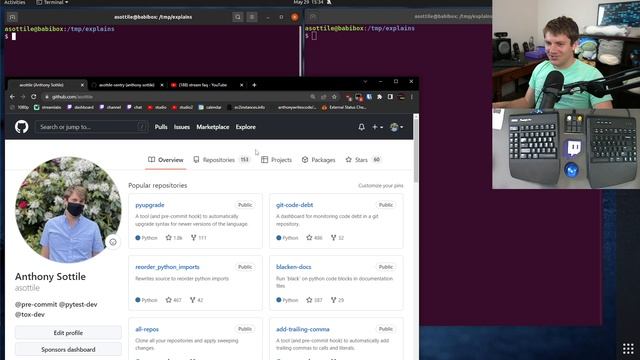
Task: Switch to the Repositories tab
Action: tap(222, 160)
